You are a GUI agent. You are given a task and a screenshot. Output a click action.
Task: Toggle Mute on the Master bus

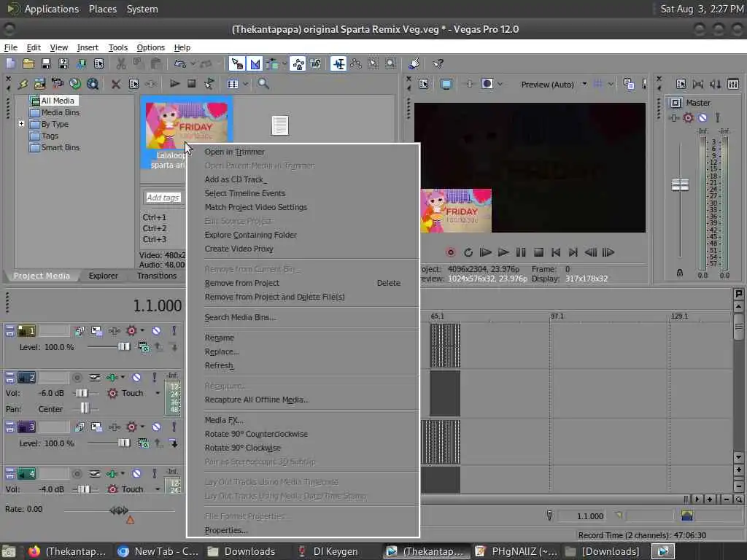703,117
